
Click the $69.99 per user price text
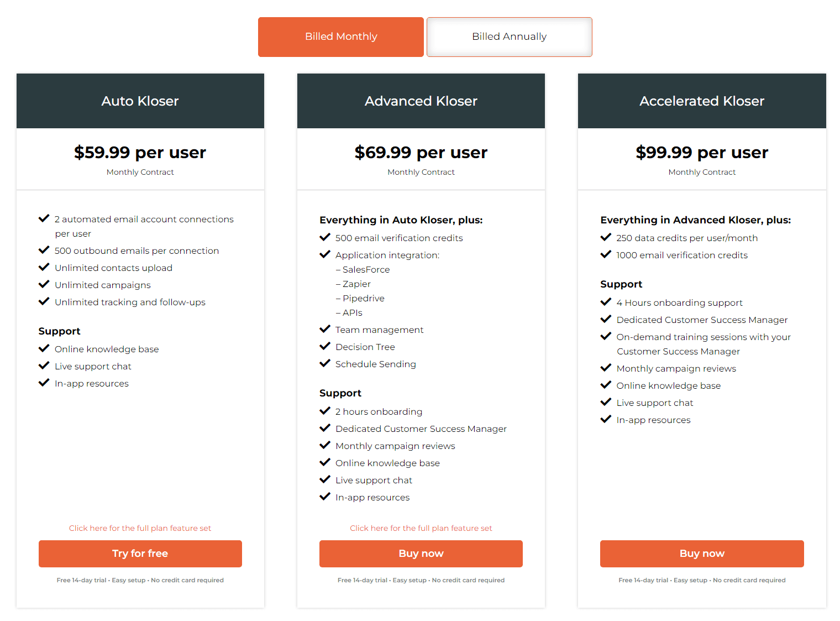pos(421,153)
